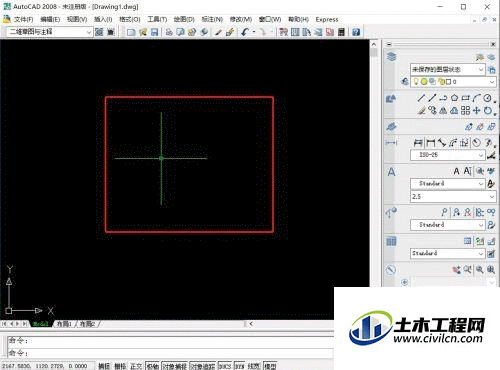Open the Express menu
Image resolution: width=500 pixels, height=370 pixels.
tap(327, 19)
